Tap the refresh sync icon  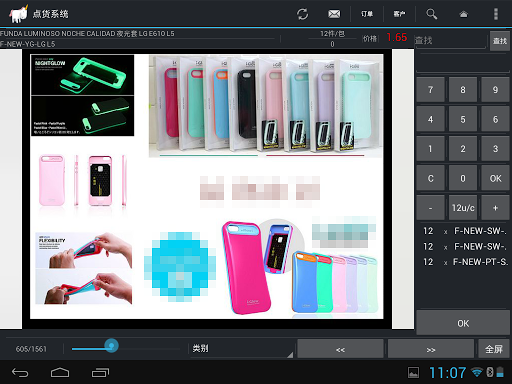tap(302, 14)
